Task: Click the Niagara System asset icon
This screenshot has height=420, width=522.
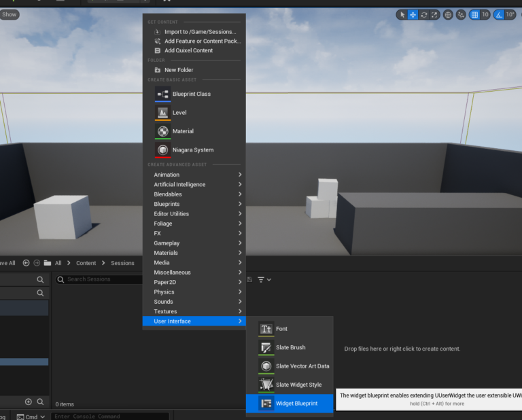Action: pos(162,150)
